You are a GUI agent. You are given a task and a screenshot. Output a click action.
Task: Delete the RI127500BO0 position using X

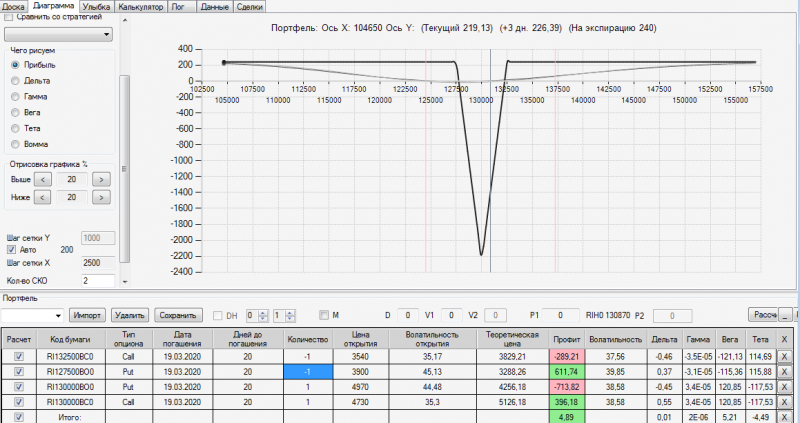coord(784,372)
